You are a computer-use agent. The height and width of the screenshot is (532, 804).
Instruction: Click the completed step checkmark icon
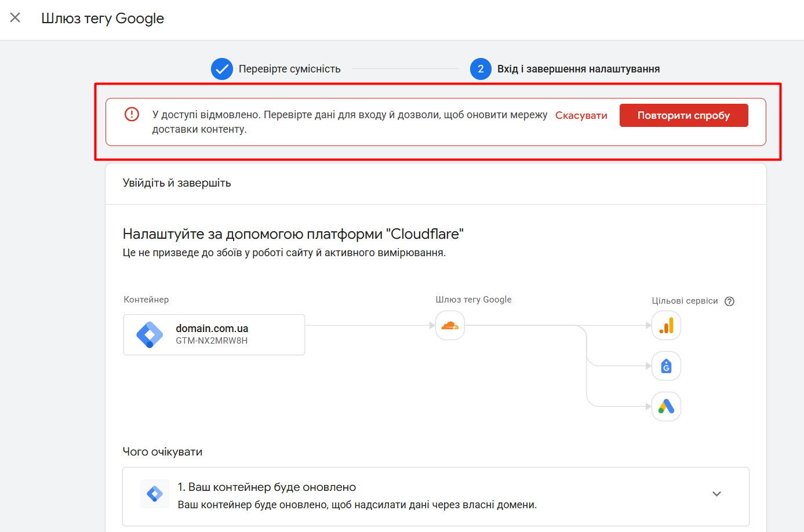point(222,69)
